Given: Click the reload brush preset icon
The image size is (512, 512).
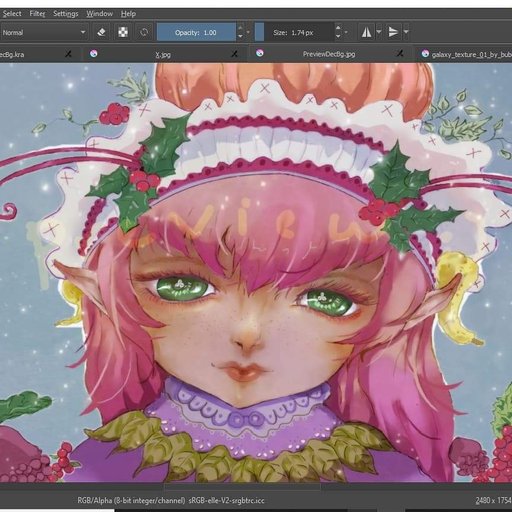Looking at the screenshot, I should tap(144, 32).
